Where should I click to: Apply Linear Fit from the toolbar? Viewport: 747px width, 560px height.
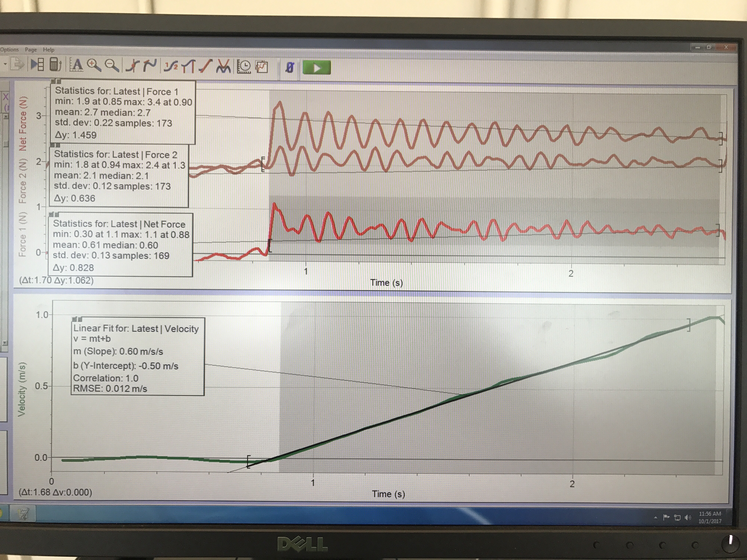coord(206,66)
